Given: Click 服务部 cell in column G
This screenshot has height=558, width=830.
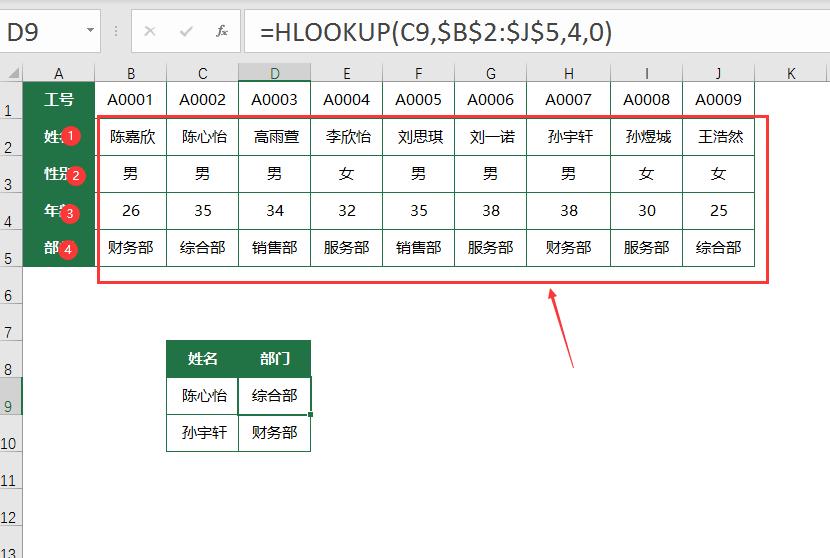Looking at the screenshot, I should click(491, 248).
